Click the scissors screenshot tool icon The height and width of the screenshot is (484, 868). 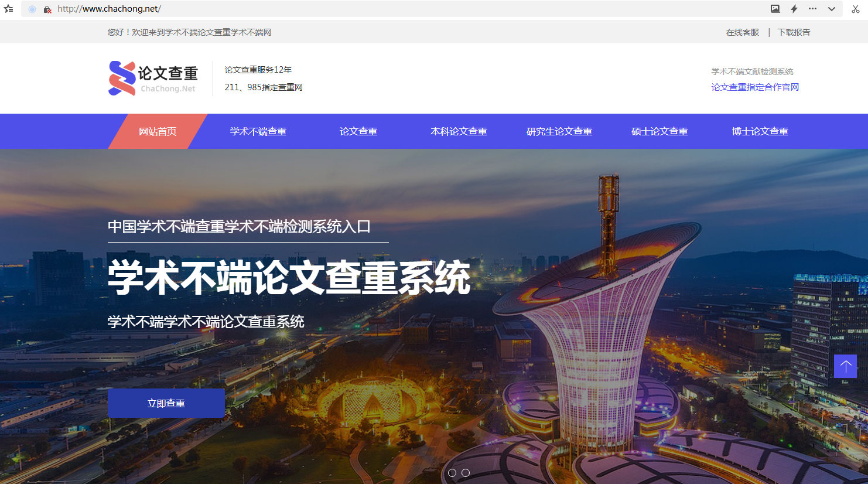[856, 9]
